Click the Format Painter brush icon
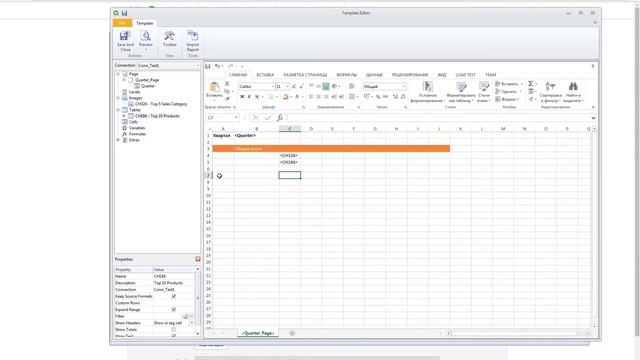This screenshot has width=640, height=360. pos(227,98)
